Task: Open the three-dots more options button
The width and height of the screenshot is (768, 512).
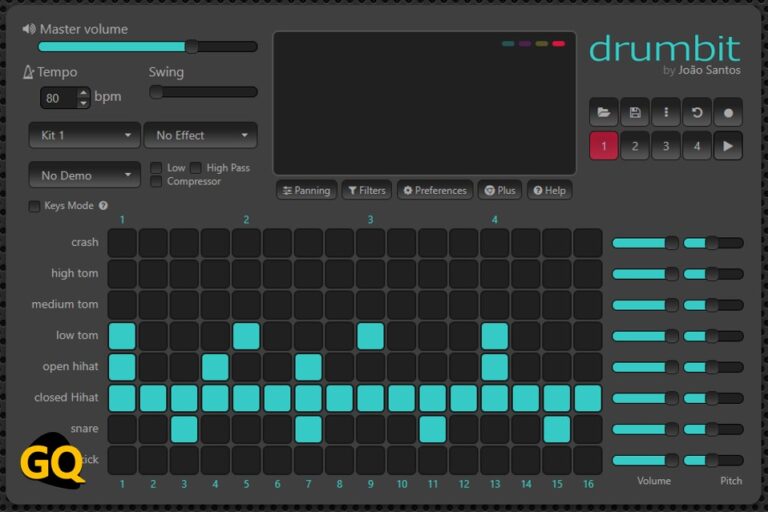Action: coord(666,113)
